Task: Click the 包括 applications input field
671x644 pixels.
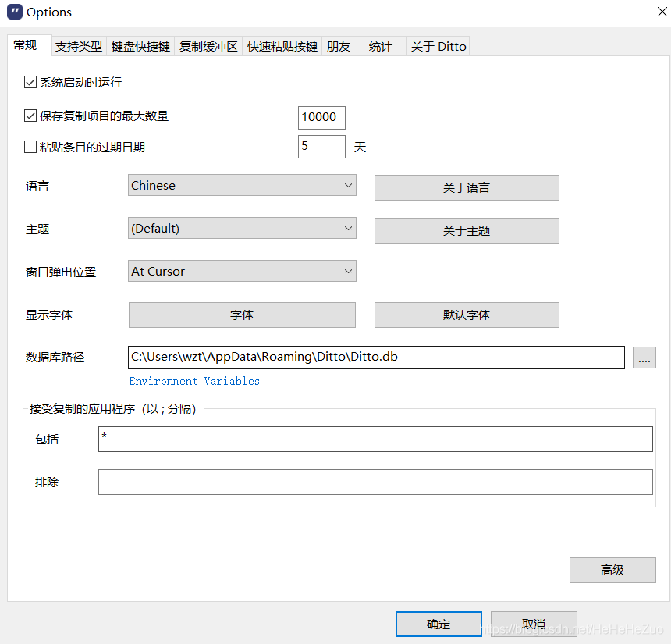Action: point(375,439)
